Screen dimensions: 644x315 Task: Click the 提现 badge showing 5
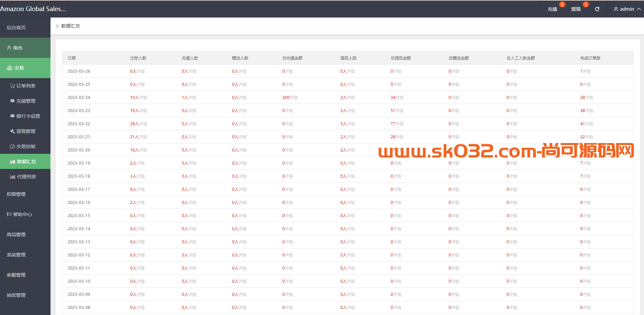586,4
